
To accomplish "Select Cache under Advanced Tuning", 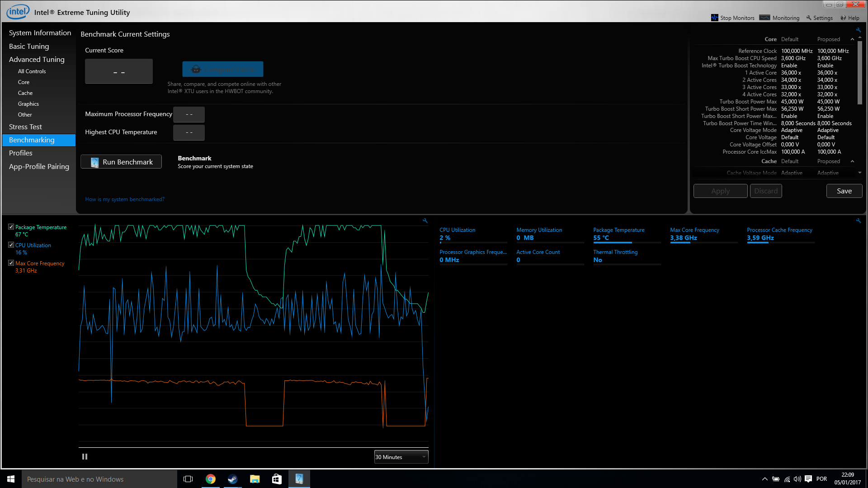I will click(x=25, y=93).
